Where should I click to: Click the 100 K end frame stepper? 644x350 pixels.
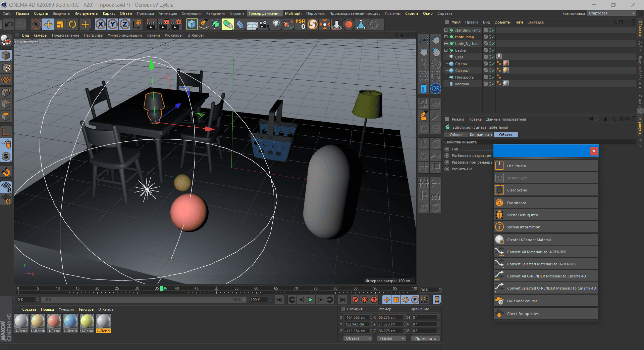(x=269, y=300)
